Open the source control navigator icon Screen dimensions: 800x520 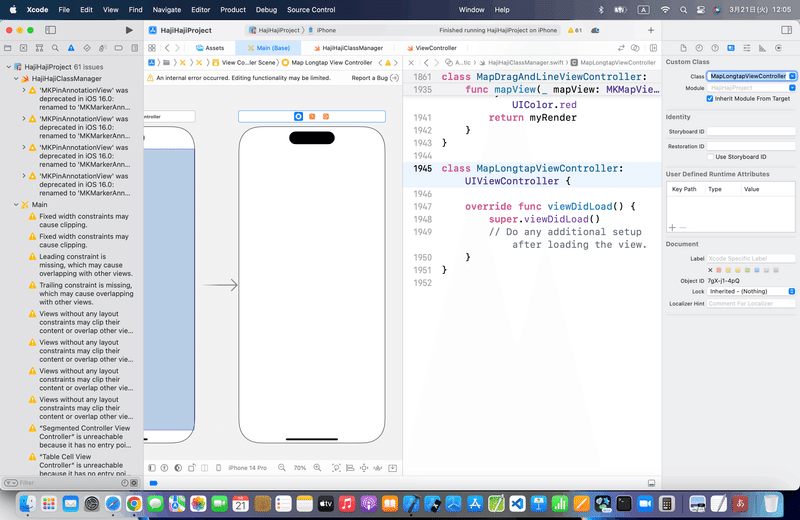(23, 48)
